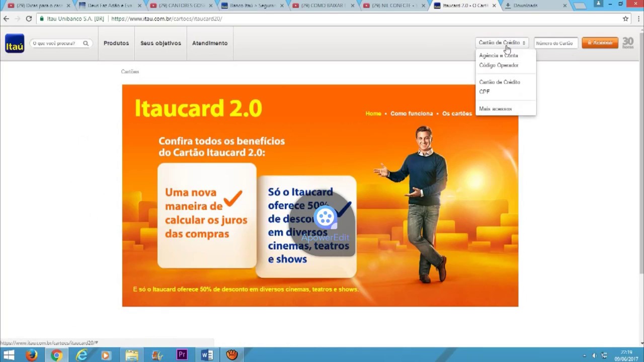Viewport: 644px width, 362px height.
Task: Click the browser back arrow
Action: 6,19
